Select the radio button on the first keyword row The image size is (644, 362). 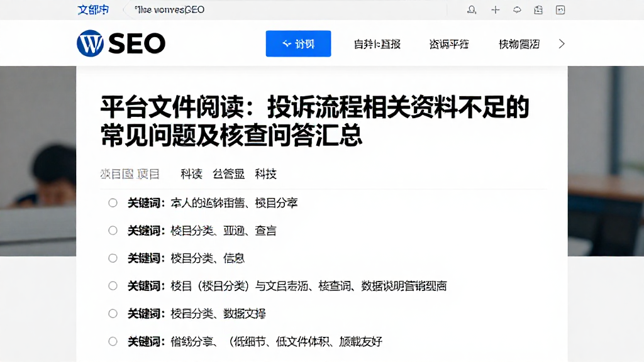113,203
